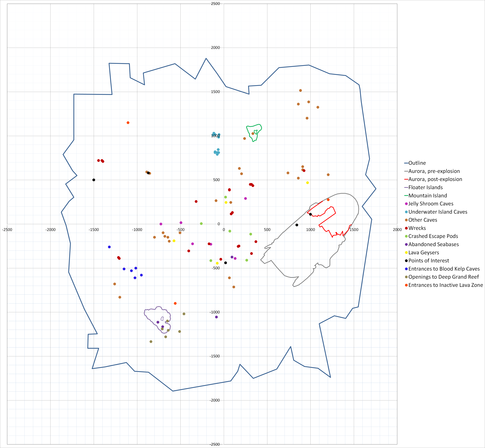The image size is (485, 448).
Task: Click the Points of Interest legend label
Action: 429,261
